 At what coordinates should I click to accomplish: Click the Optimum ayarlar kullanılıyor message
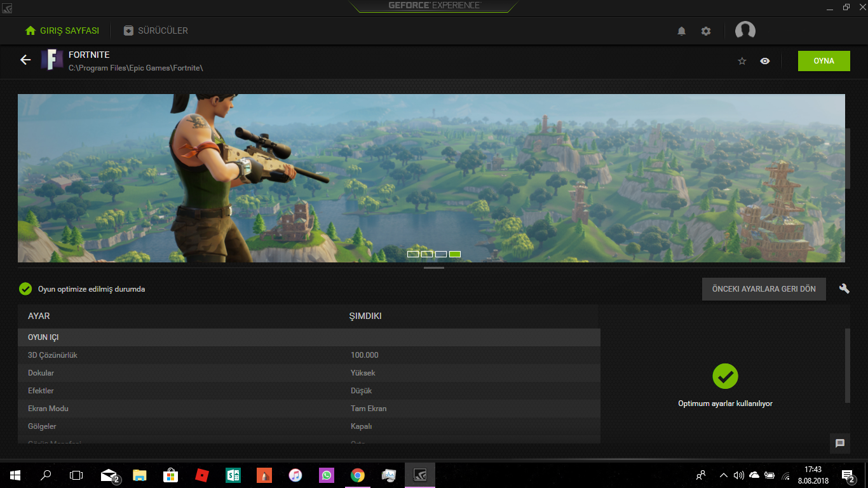[725, 403]
